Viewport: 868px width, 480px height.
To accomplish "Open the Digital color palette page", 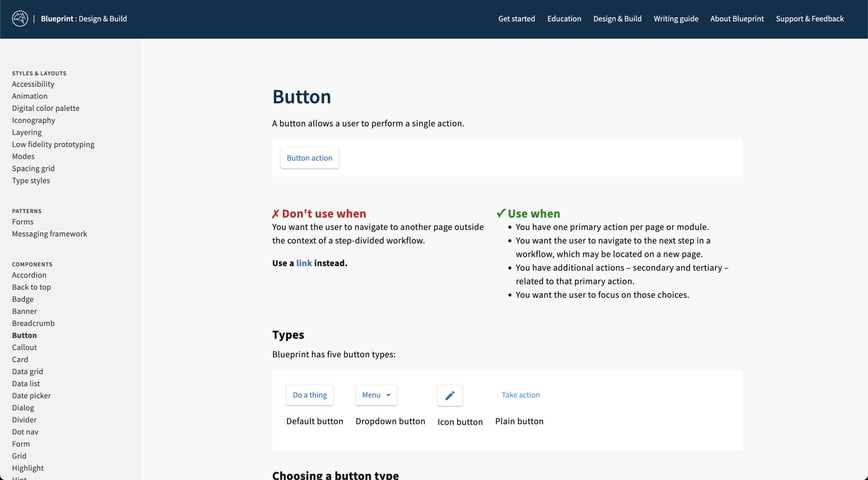I will 45,108.
